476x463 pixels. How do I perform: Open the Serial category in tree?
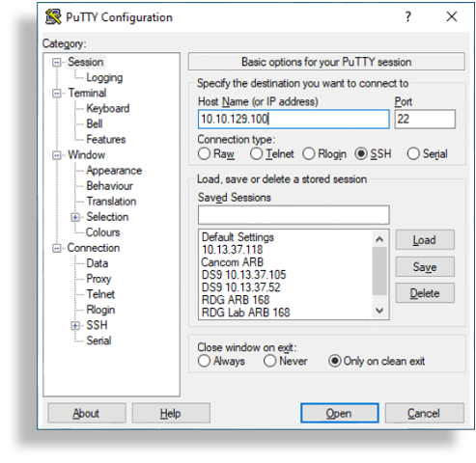click(98, 340)
